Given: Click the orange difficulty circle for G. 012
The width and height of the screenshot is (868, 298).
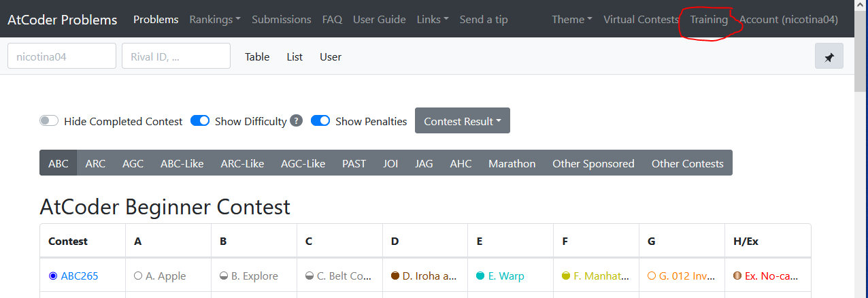Looking at the screenshot, I should (652, 276).
